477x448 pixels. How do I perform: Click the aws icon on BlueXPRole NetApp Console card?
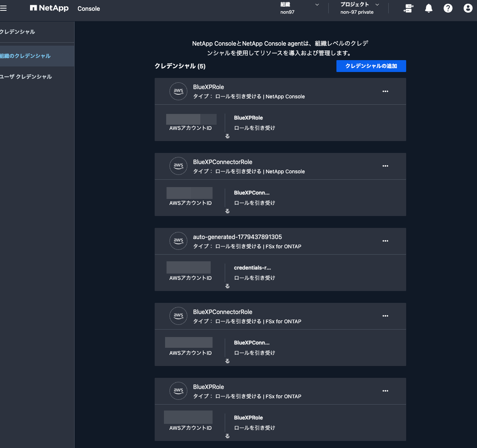pyautogui.click(x=178, y=91)
